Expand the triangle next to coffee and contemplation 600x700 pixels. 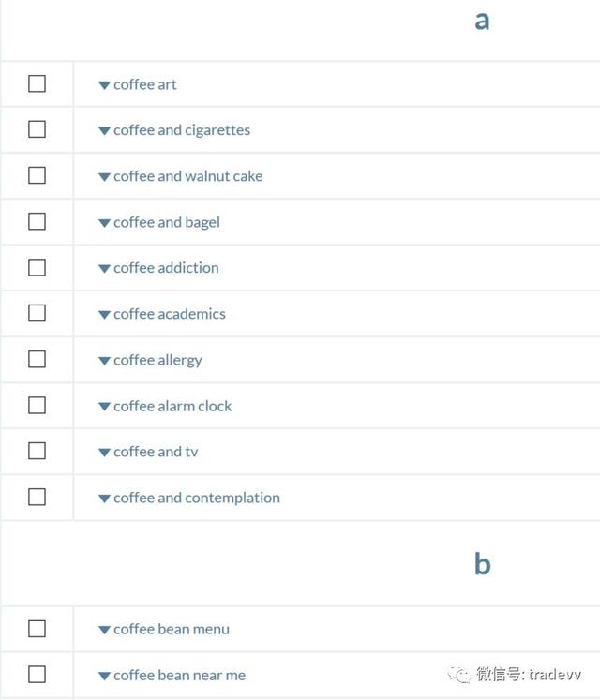(104, 499)
